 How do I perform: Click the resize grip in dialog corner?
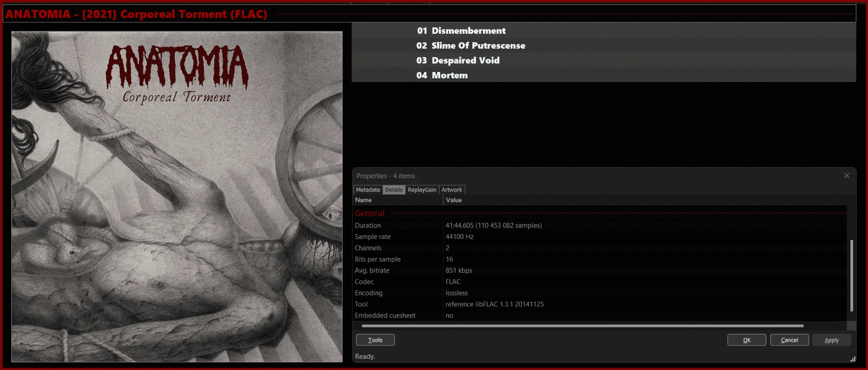853,359
